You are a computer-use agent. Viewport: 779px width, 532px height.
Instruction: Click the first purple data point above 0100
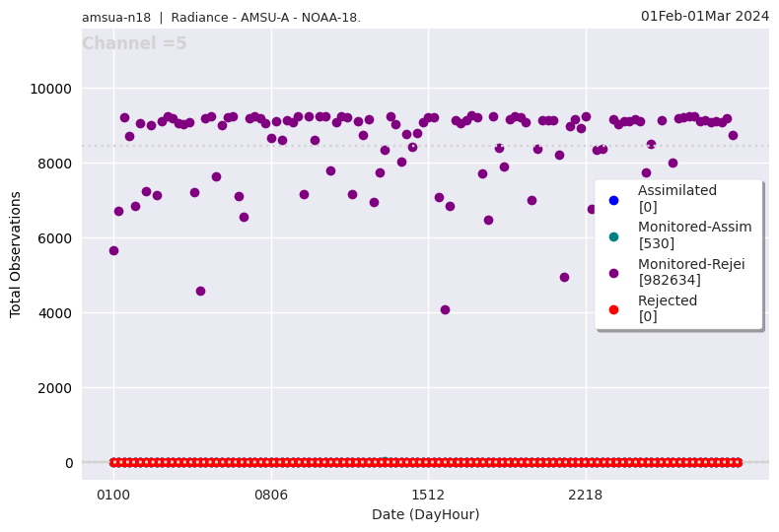[x=113, y=250]
